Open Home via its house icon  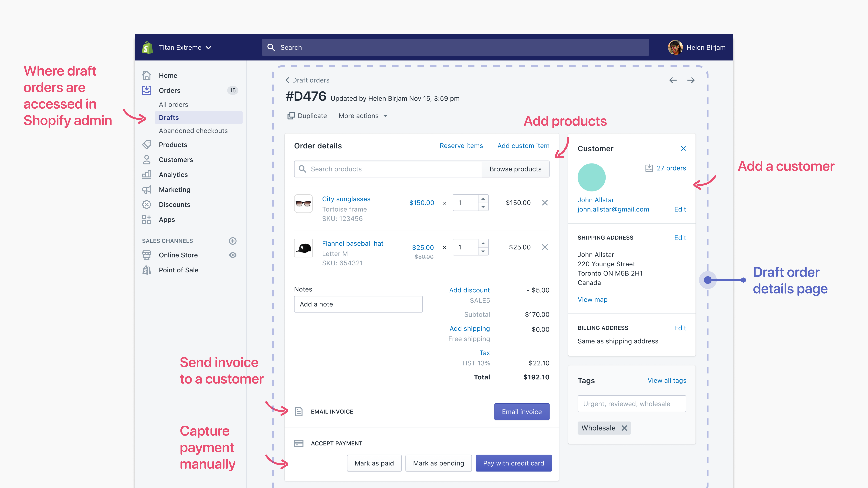click(x=147, y=75)
